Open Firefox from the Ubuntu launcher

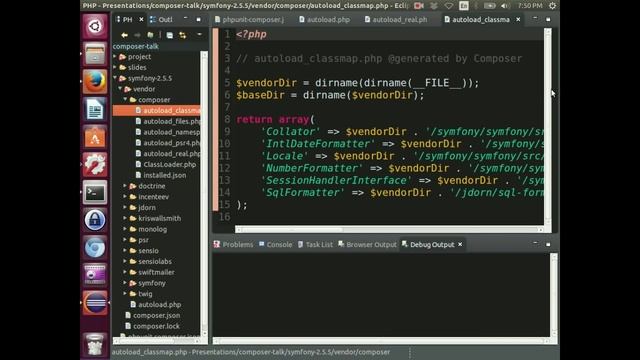click(x=95, y=82)
